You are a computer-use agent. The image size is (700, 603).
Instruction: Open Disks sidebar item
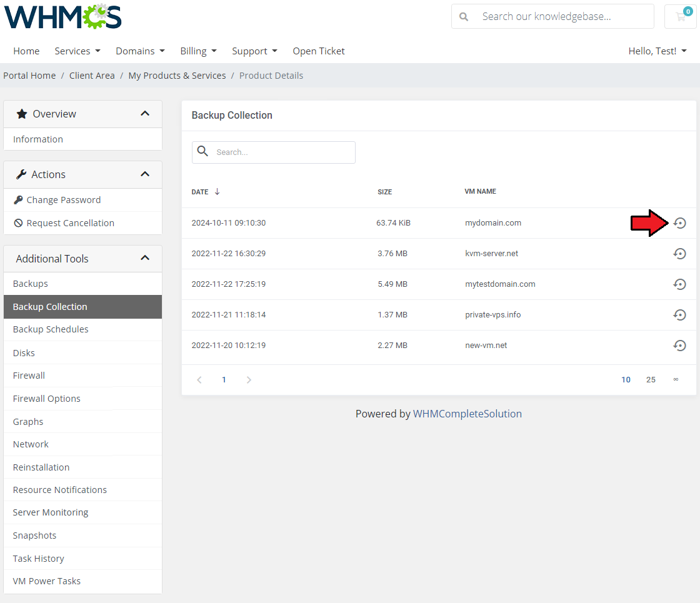82,352
